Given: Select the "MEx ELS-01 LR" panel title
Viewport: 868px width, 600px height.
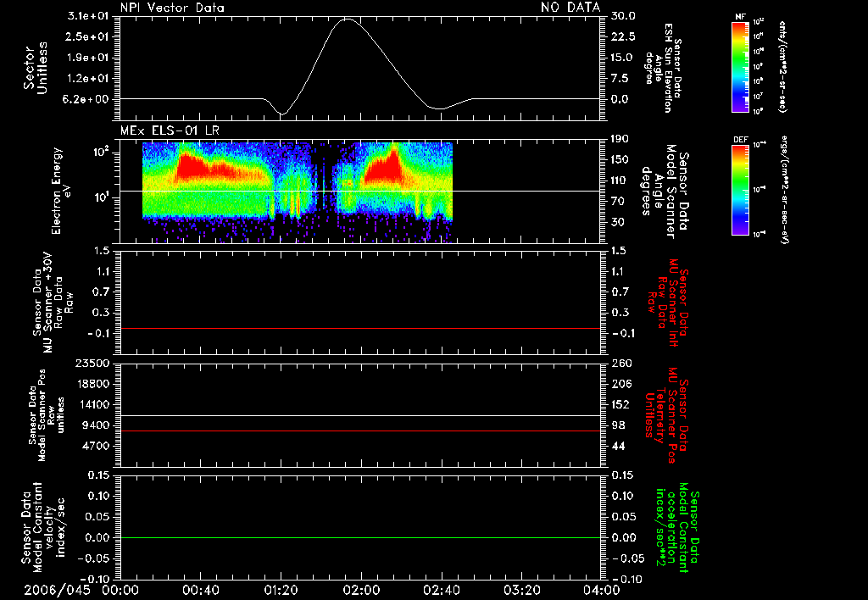Looking at the screenshot, I should click(x=170, y=131).
